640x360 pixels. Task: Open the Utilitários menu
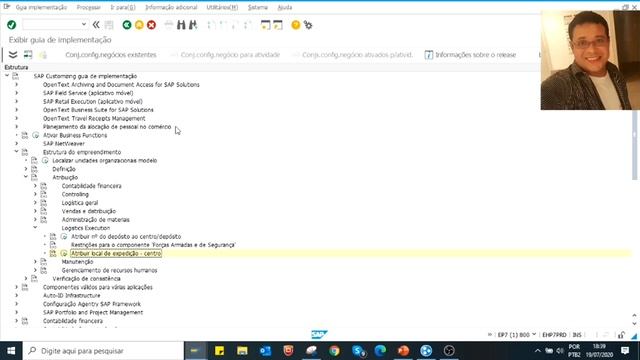222,7
